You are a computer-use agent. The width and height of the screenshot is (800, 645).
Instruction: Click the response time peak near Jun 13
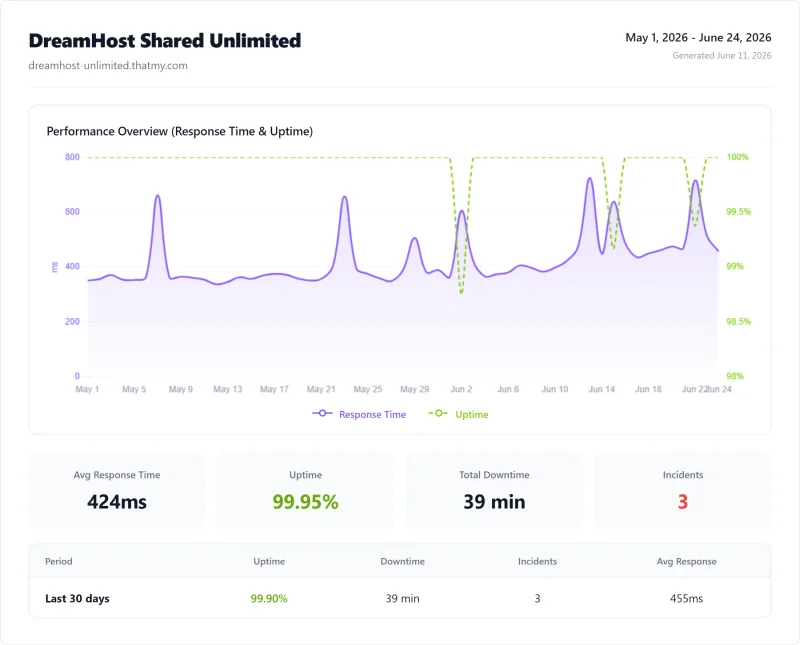590,178
